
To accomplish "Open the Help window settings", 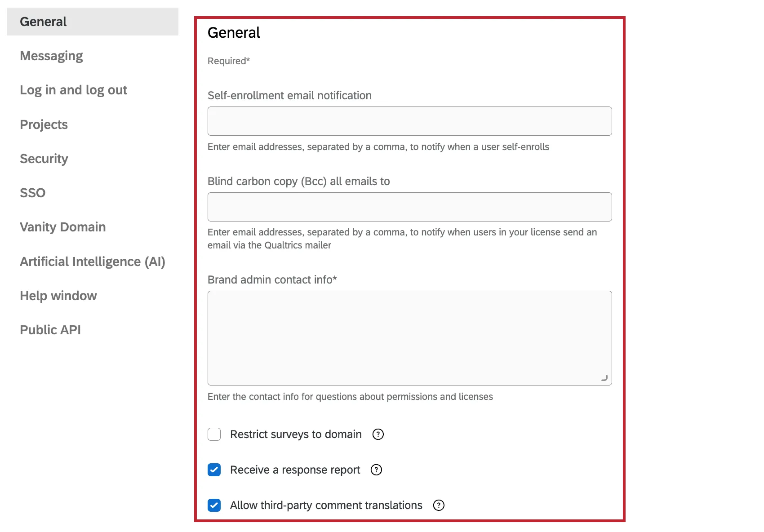I will tap(58, 295).
